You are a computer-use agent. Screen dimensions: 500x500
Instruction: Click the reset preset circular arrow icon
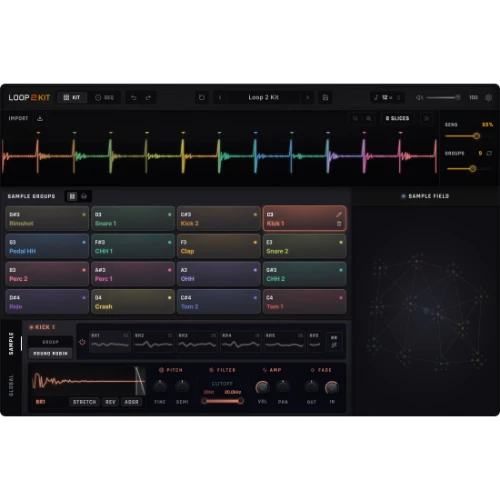click(x=202, y=97)
